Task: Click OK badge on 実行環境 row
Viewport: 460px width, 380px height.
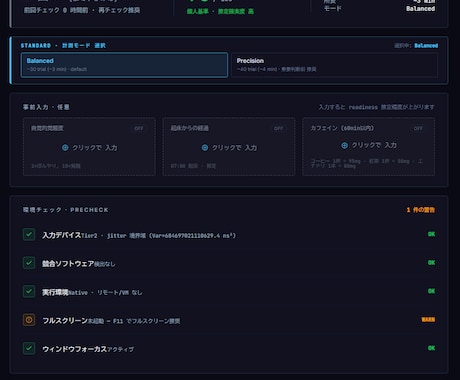Action: 431,291
